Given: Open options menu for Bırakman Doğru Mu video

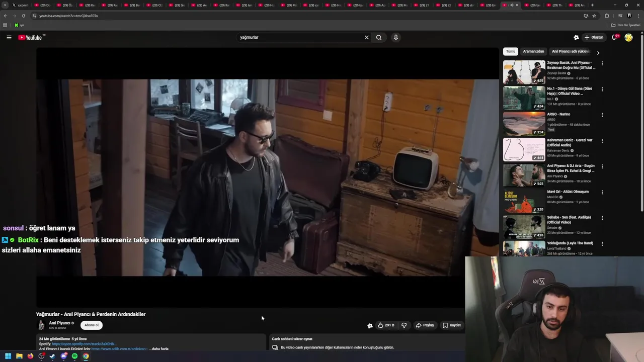Looking at the screenshot, I should [602, 63].
